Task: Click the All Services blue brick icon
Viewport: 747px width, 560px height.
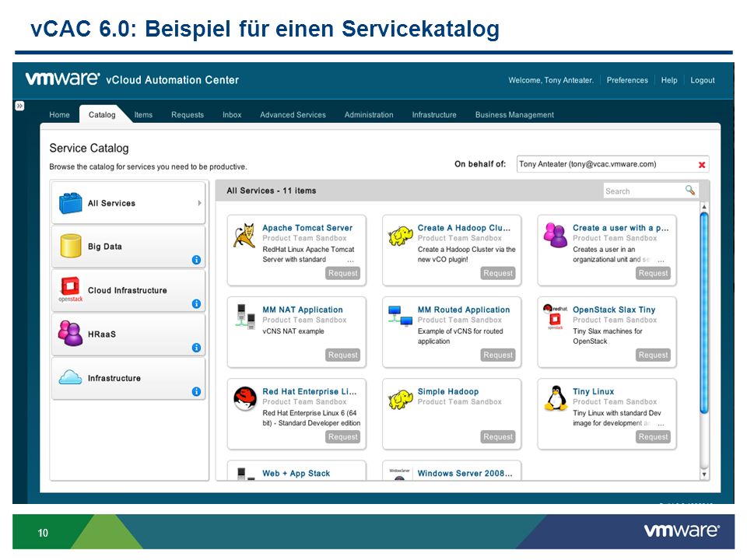Action: [x=71, y=203]
